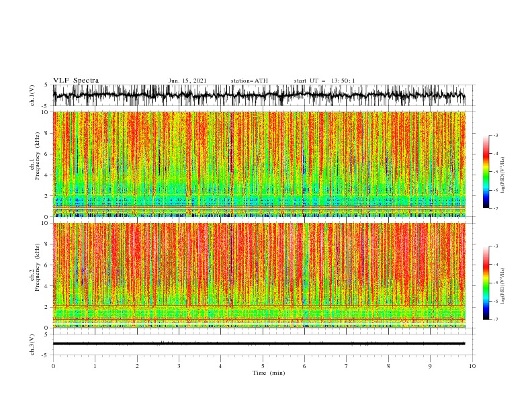Click the time-axis tick label '10'
Image resolution: width=532 pixels, height=411 pixels.
(x=472, y=366)
